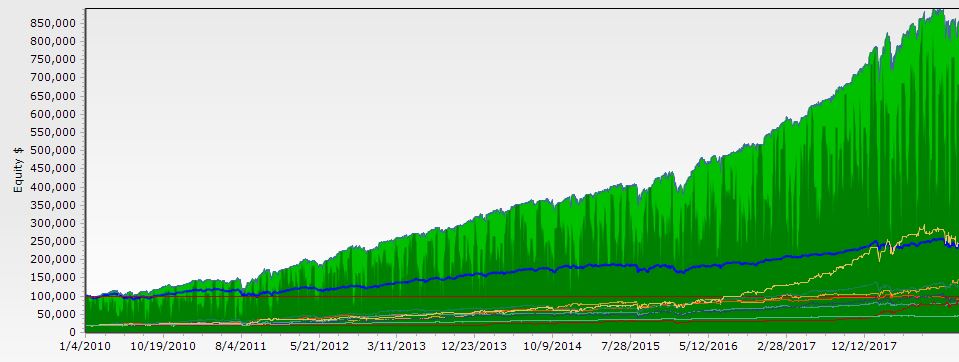
Task: Click the 450,000 equity axis value
Action: [x=52, y=169]
